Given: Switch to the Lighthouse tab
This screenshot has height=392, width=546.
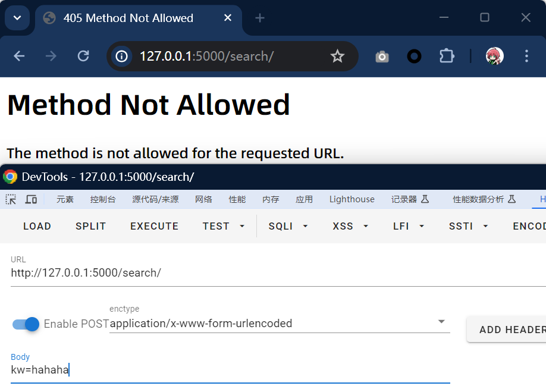Looking at the screenshot, I should point(352,199).
